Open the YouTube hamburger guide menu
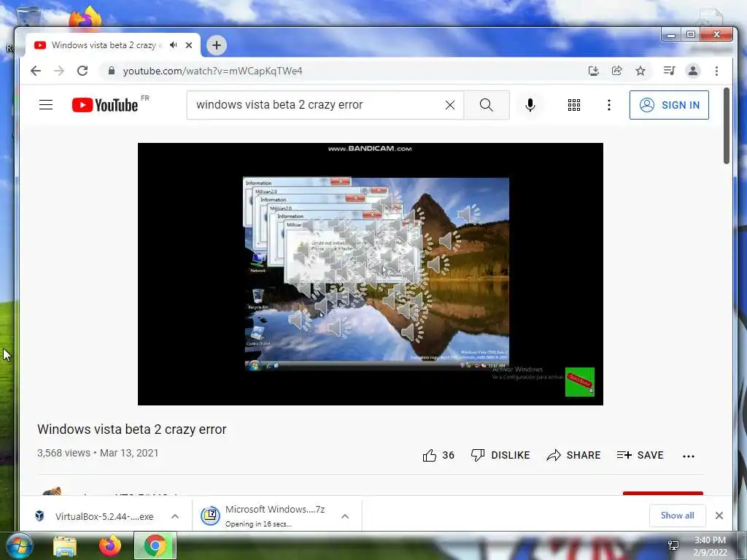 (x=46, y=105)
